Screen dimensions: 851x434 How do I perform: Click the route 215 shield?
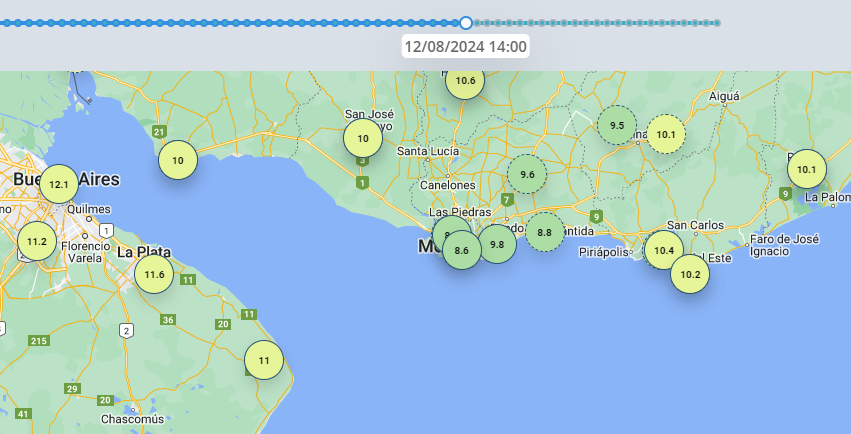[39, 341]
